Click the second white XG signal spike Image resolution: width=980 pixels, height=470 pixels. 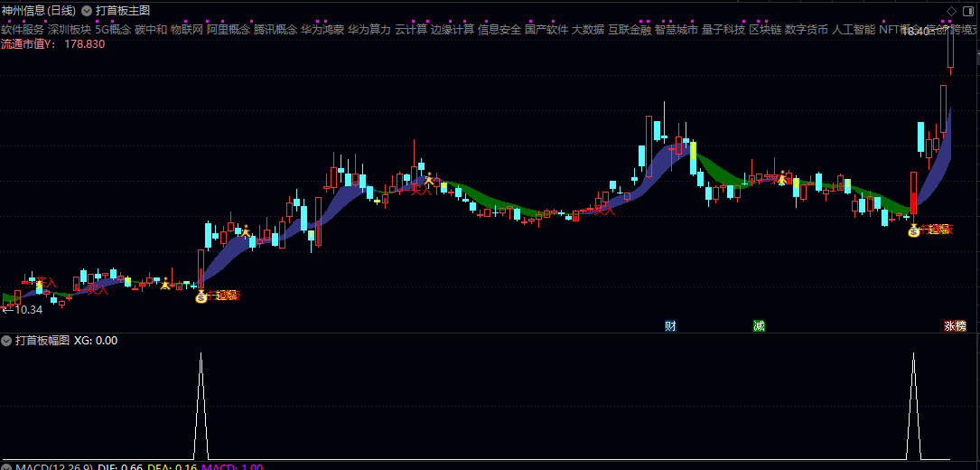pyautogui.click(x=914, y=406)
